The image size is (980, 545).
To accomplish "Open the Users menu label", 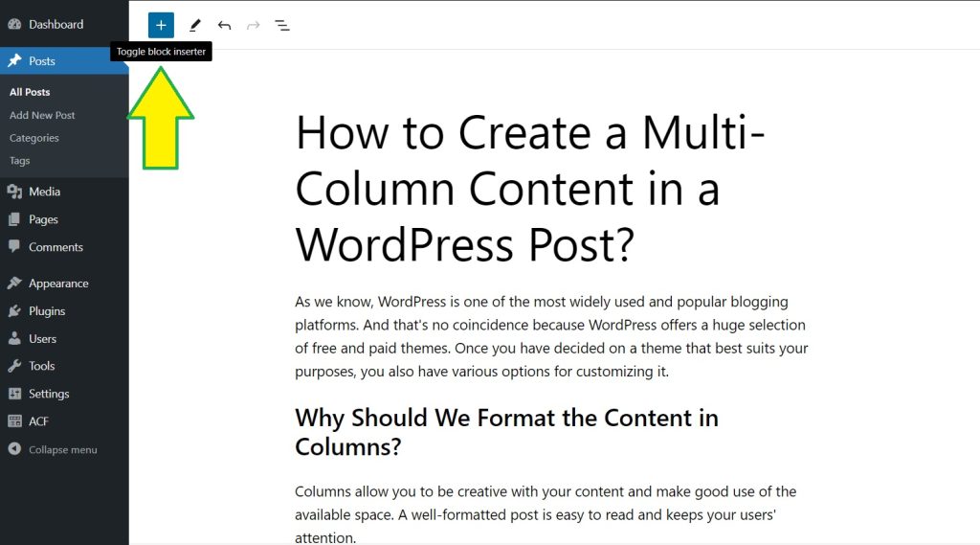I will [x=42, y=338].
